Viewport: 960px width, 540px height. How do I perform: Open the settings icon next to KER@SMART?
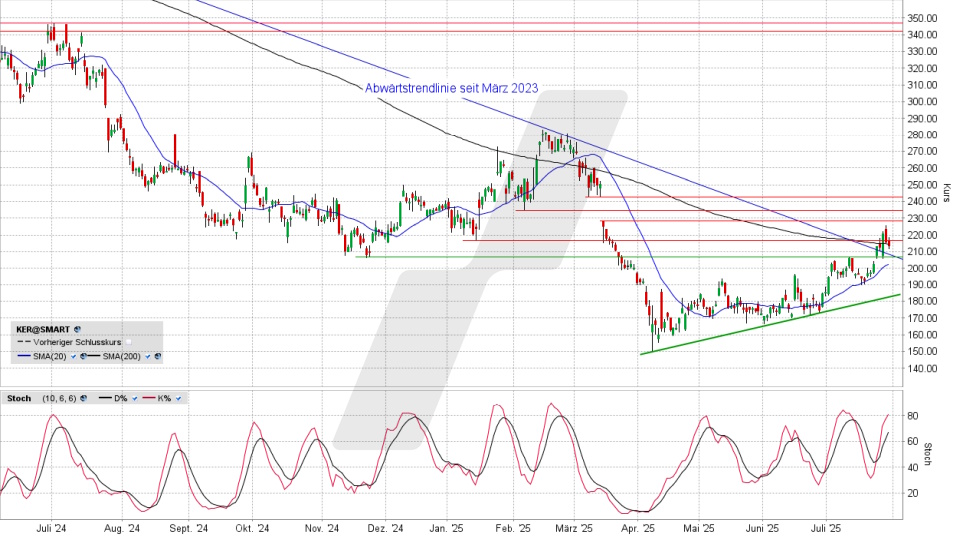(77, 329)
